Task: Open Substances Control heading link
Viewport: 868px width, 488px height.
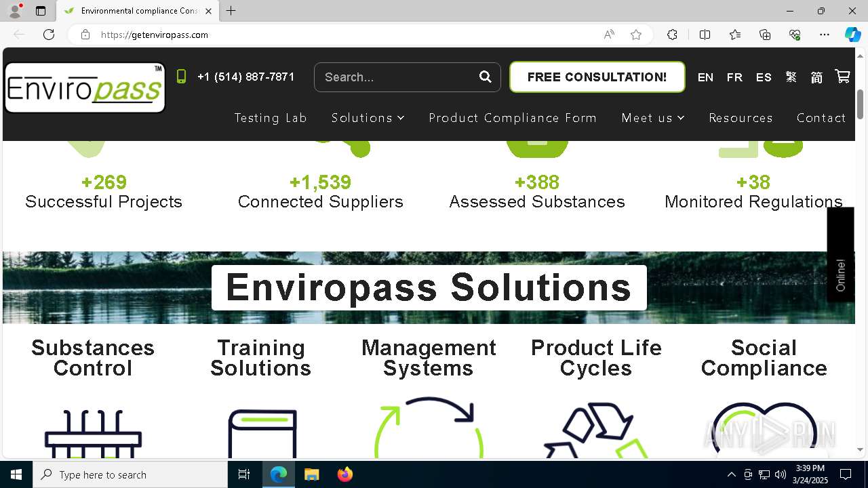Action: (x=93, y=358)
